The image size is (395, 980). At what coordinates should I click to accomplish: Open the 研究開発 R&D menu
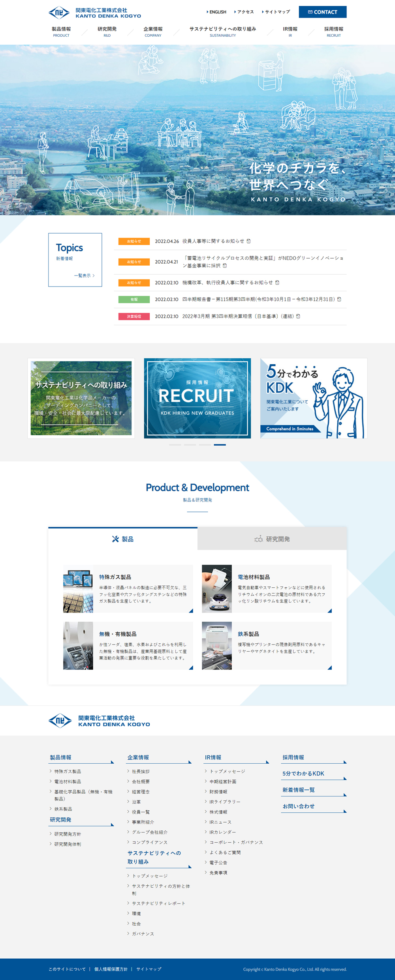pyautogui.click(x=107, y=32)
